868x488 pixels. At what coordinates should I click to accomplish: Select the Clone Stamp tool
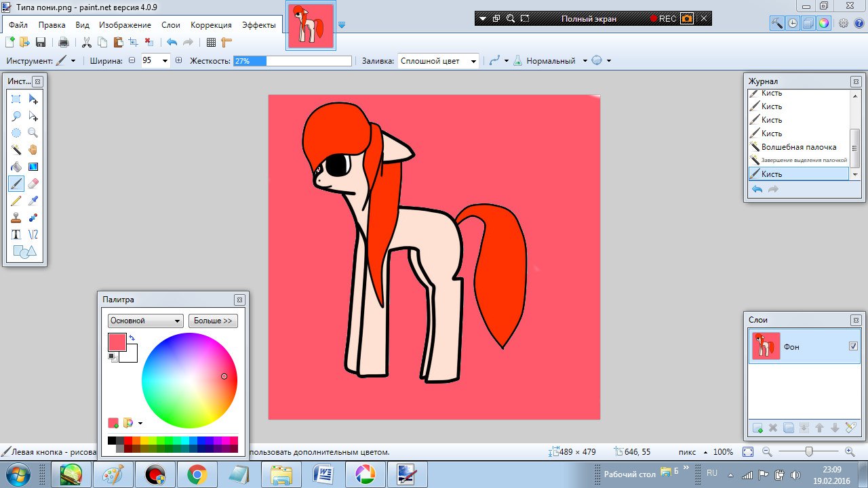(16, 218)
